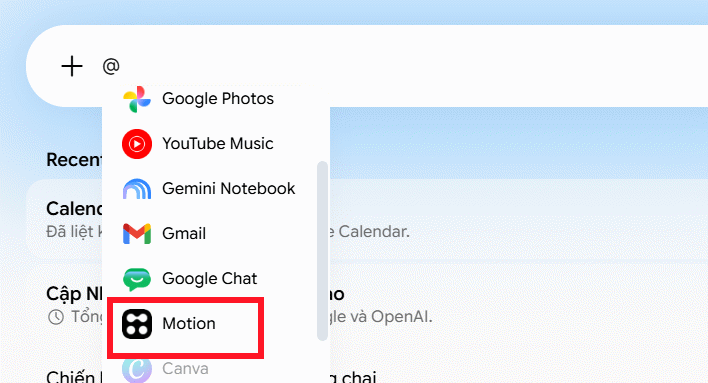Click the Recent section heading
The width and height of the screenshot is (708, 383).
tap(75, 160)
